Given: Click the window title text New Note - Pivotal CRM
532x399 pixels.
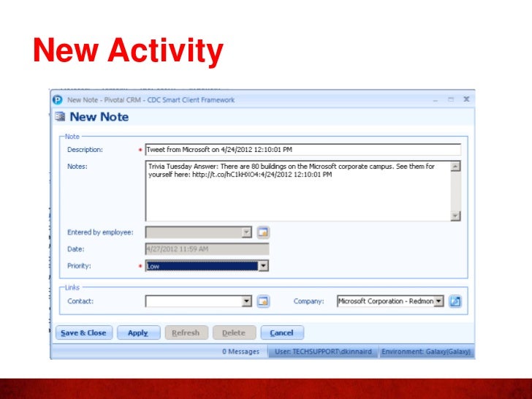Looking at the screenshot, I should (x=151, y=100).
